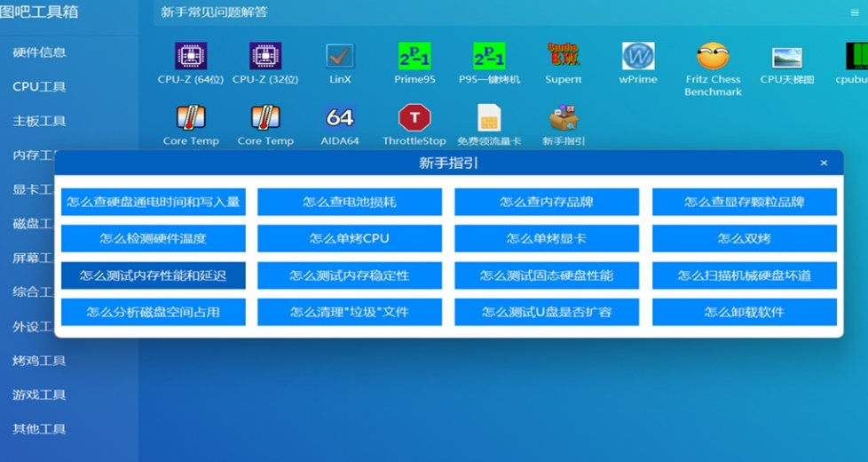Open 怎么测试U盘是否扩容 guide
The image size is (868, 462).
(x=547, y=312)
